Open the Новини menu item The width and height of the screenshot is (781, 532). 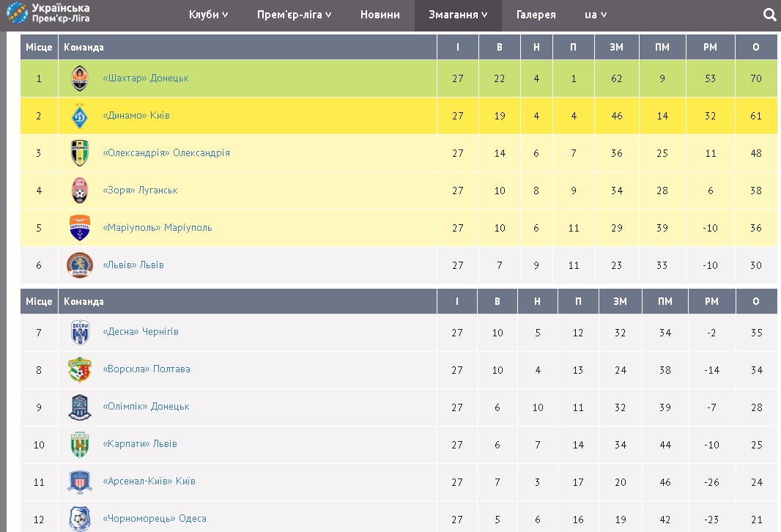click(x=380, y=15)
